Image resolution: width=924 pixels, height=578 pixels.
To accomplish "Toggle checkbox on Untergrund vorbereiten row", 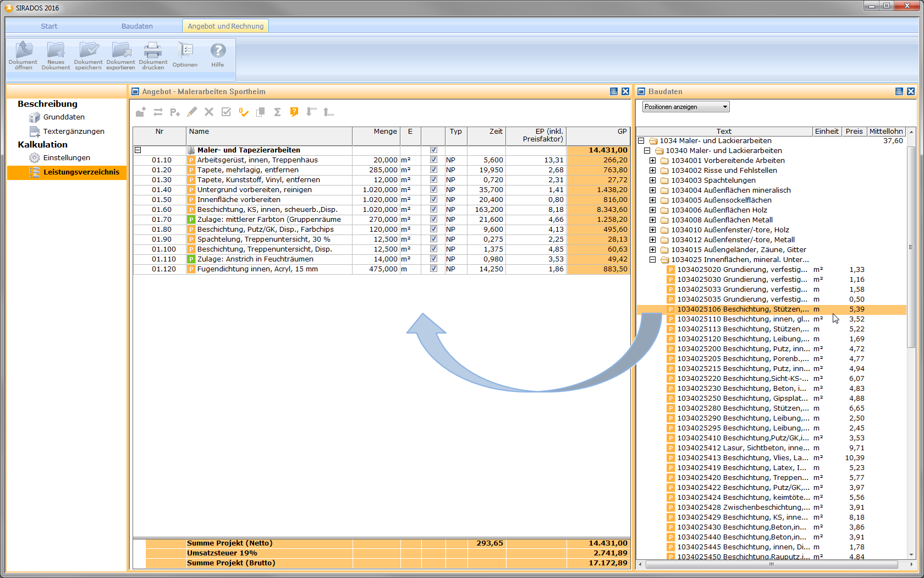I will pyautogui.click(x=433, y=189).
